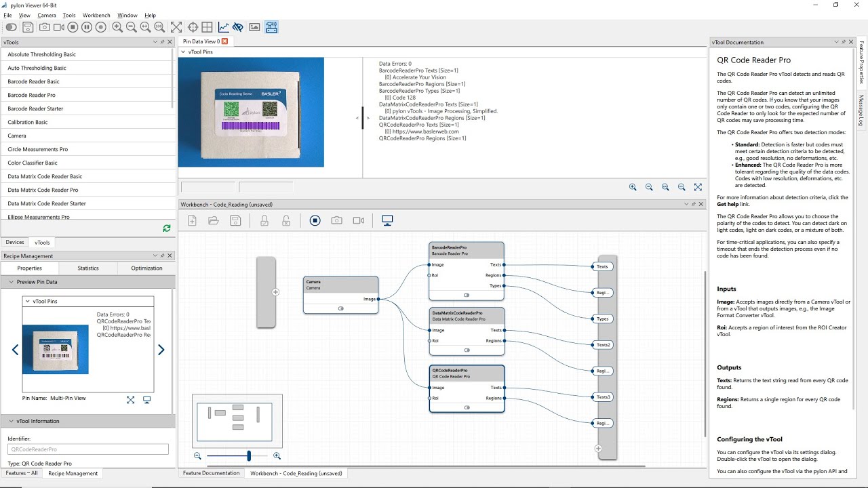Screen dimensions: 868x488
Task: Open the Workbench menu
Action: coord(96,15)
